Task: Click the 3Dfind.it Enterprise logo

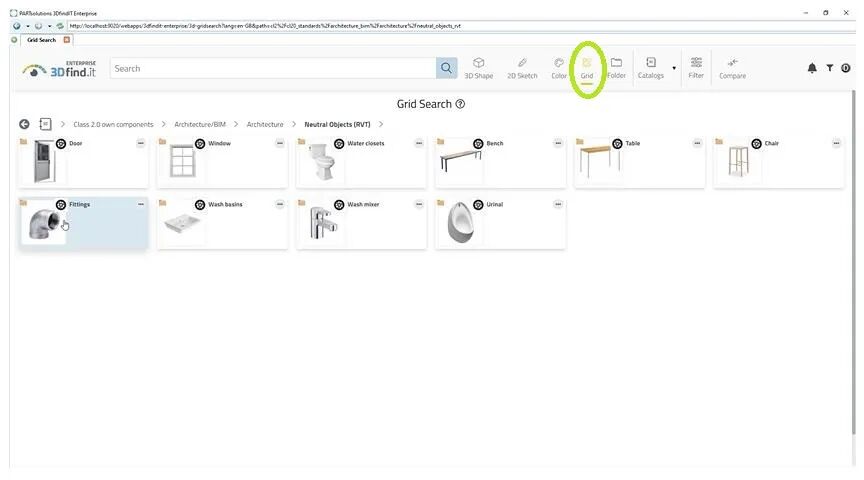Action: (x=60, y=69)
